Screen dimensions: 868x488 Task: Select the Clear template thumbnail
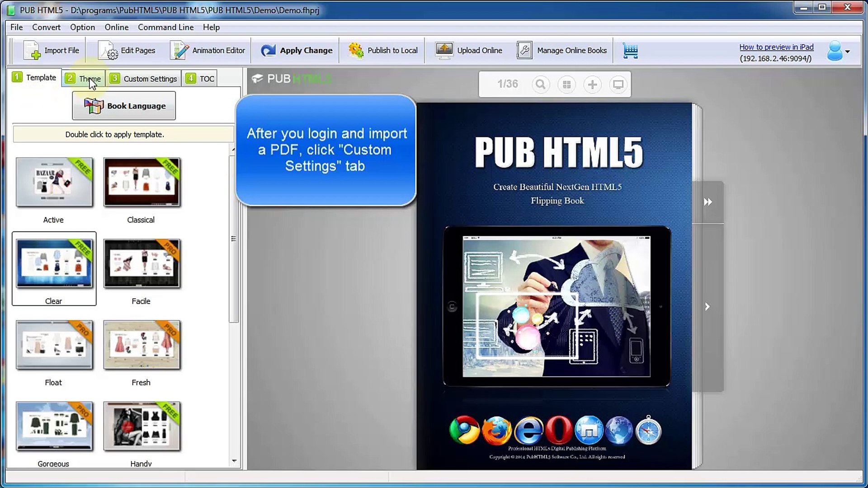[x=54, y=264]
